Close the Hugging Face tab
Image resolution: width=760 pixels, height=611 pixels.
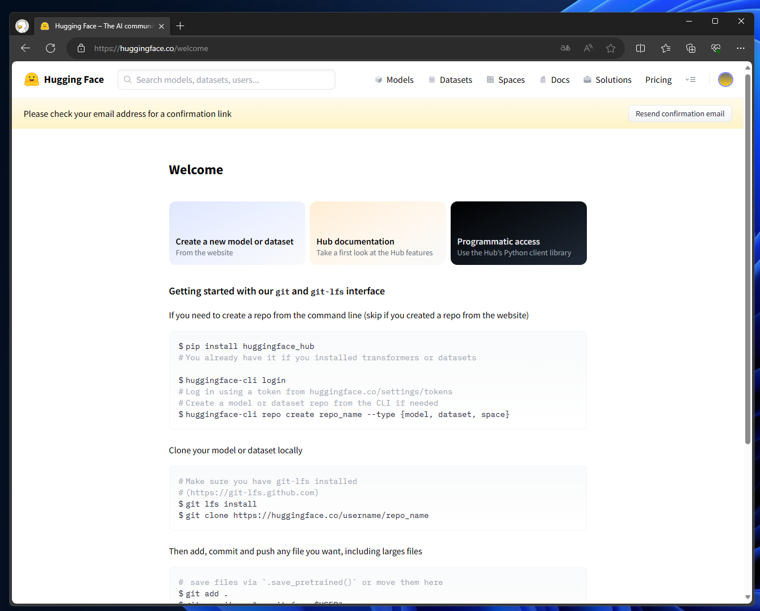tap(161, 26)
